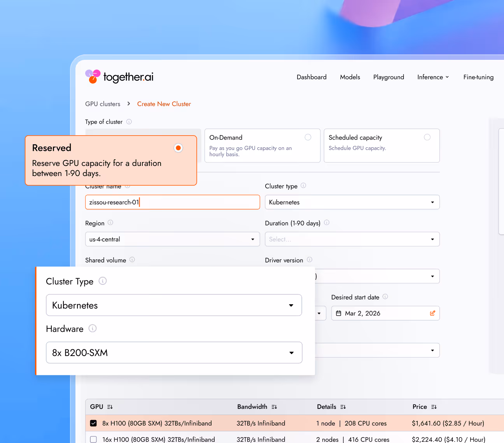Sort table by Details column icon

point(343,407)
